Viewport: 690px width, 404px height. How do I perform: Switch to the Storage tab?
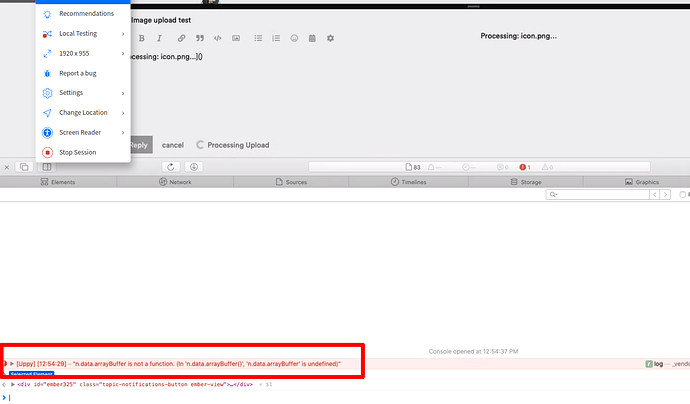pos(526,182)
